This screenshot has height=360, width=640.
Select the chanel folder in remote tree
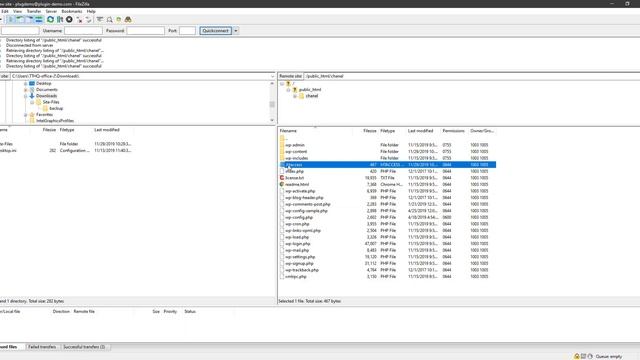[311, 96]
